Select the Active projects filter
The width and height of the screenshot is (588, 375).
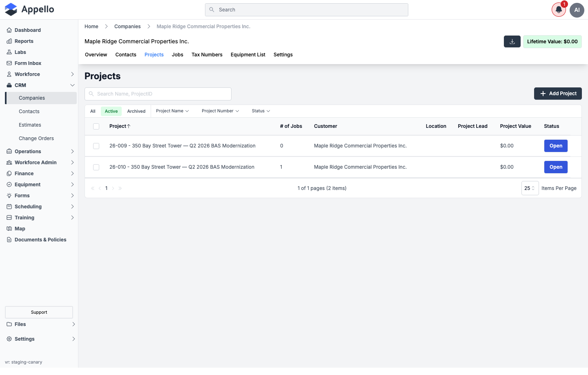tap(111, 111)
